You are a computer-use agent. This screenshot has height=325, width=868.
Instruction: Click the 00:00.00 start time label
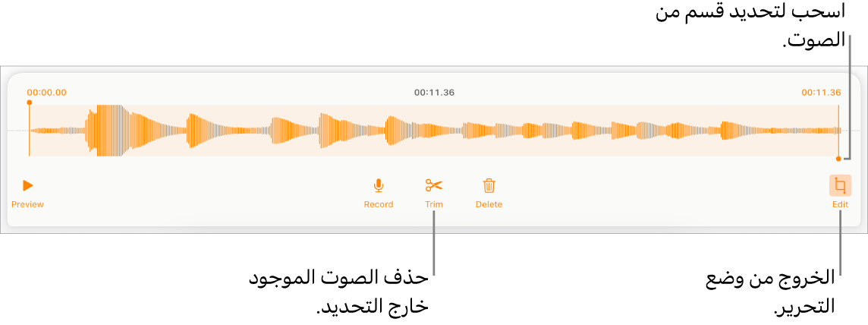(x=46, y=93)
